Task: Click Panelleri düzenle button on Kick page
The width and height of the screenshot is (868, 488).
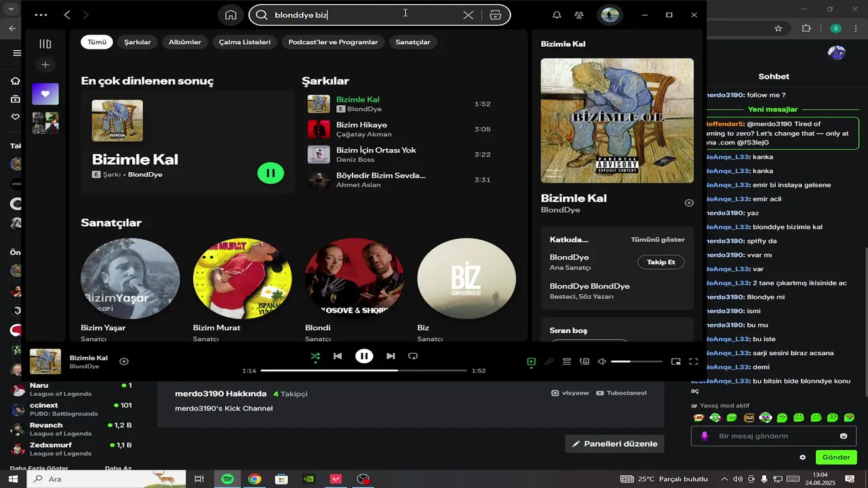Action: [615, 444]
